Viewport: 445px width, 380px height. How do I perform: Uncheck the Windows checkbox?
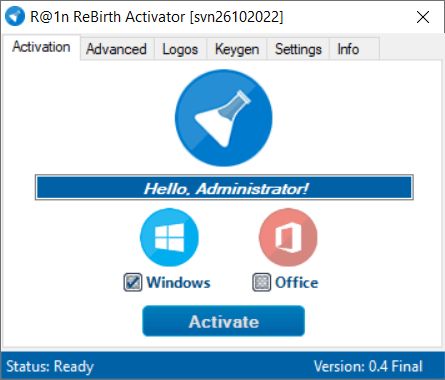tap(133, 282)
